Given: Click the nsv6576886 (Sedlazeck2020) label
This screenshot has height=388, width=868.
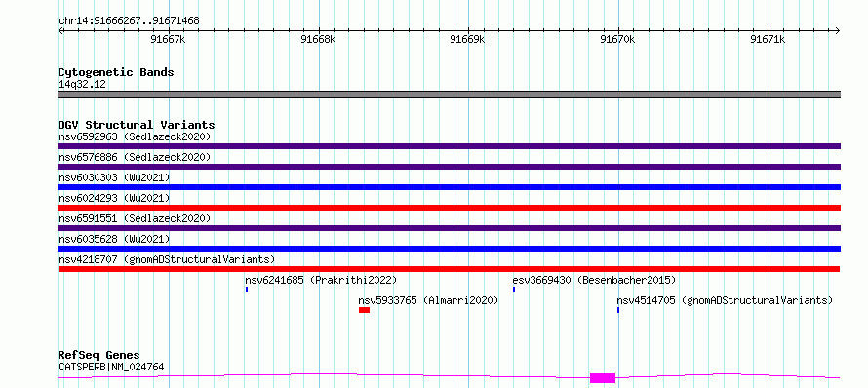Looking at the screenshot, I should pos(135,157).
